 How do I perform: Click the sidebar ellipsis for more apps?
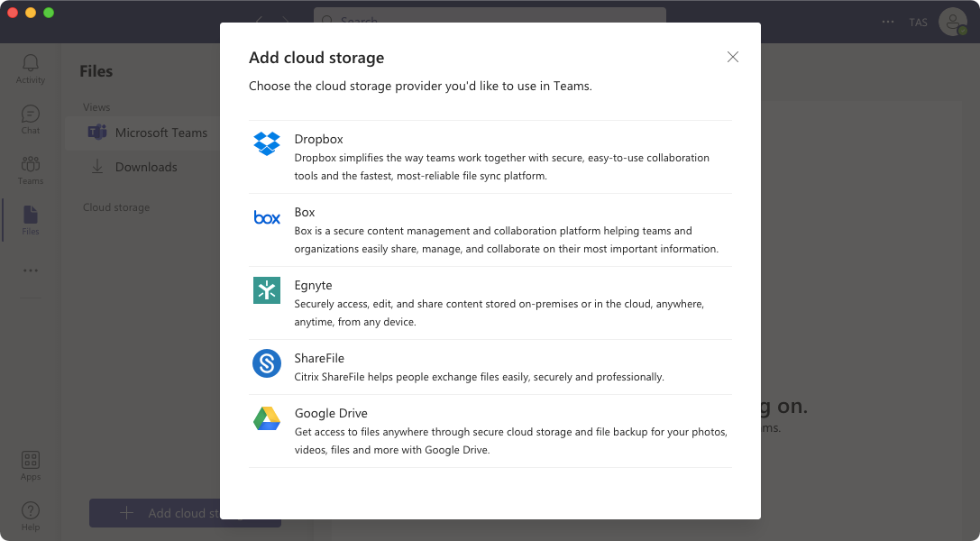30,270
